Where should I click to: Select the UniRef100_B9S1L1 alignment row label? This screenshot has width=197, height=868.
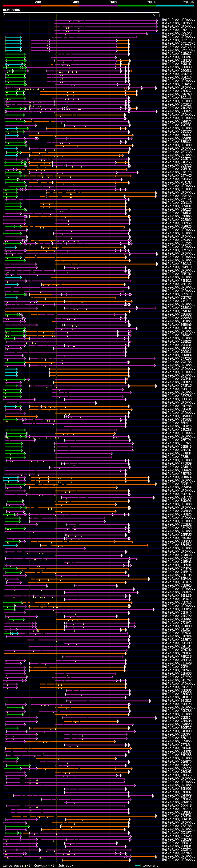177,98
